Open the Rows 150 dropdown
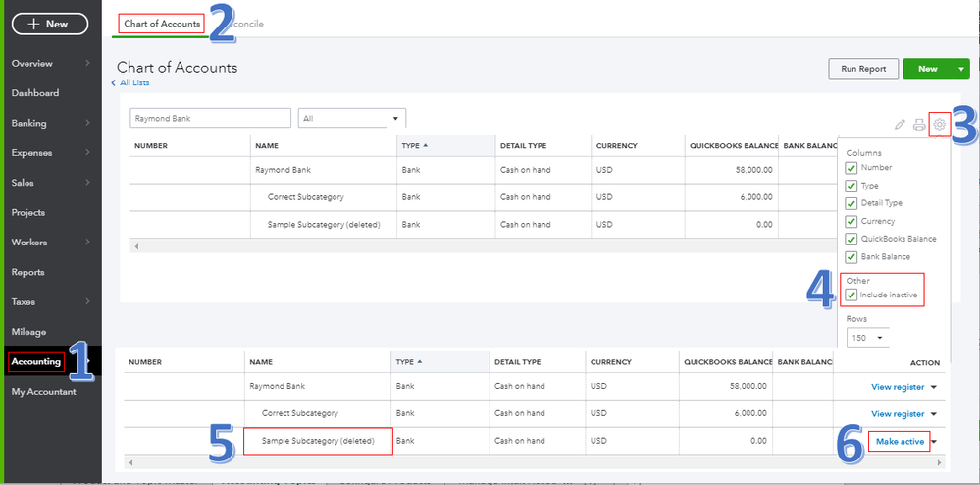 pos(866,338)
